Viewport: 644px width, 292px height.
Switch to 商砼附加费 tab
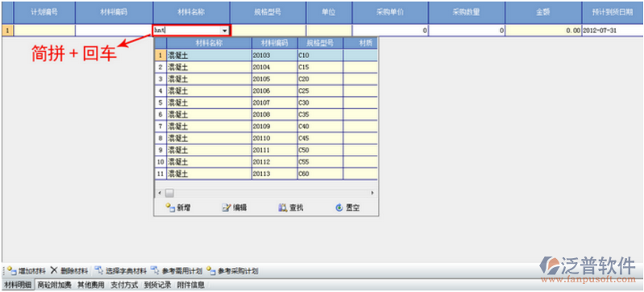click(54, 285)
